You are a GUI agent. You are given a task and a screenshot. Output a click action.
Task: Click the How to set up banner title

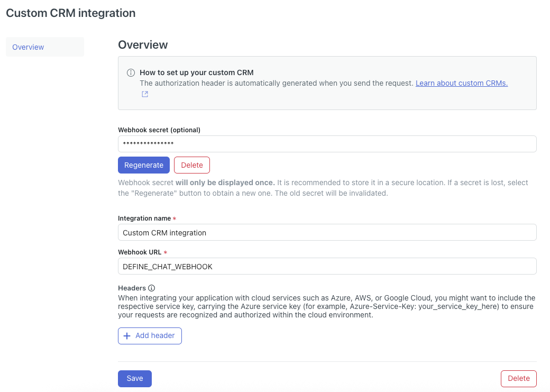197,72
